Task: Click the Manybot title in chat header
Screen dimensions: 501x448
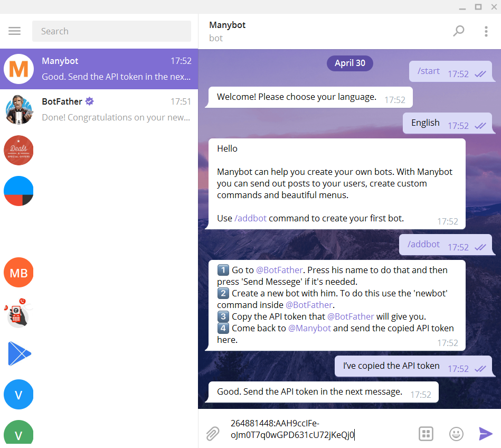Action: click(227, 25)
